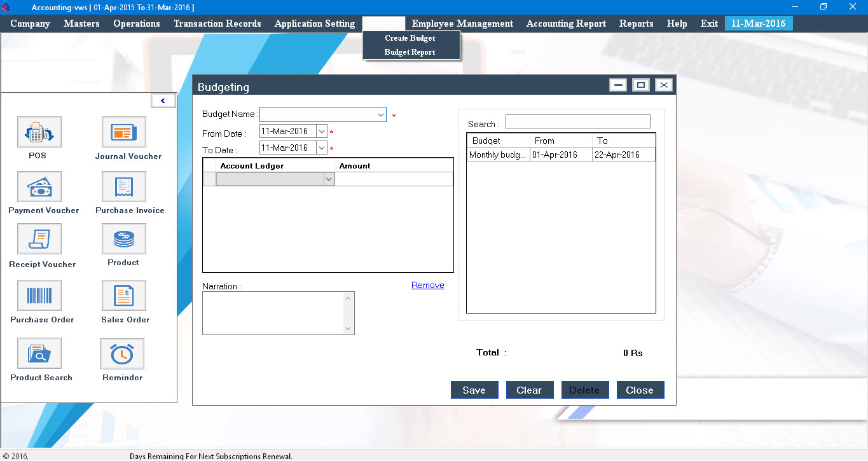Open the Journal Voucher icon

tap(123, 132)
